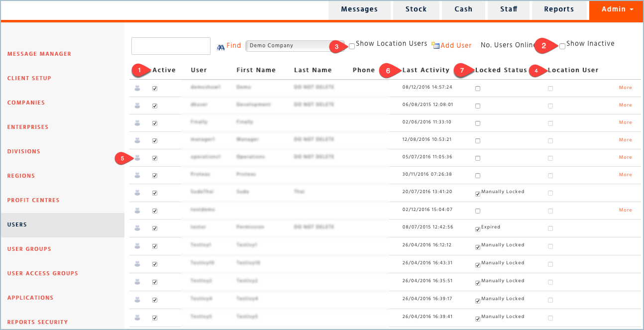Click user icon in 08/07/2015 12:42:56 row

pos(137,228)
